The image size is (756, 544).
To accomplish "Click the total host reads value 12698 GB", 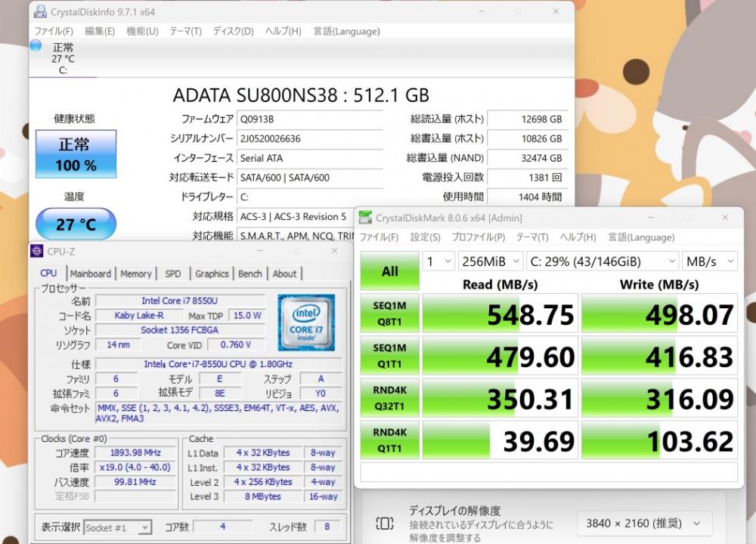I will [528, 119].
